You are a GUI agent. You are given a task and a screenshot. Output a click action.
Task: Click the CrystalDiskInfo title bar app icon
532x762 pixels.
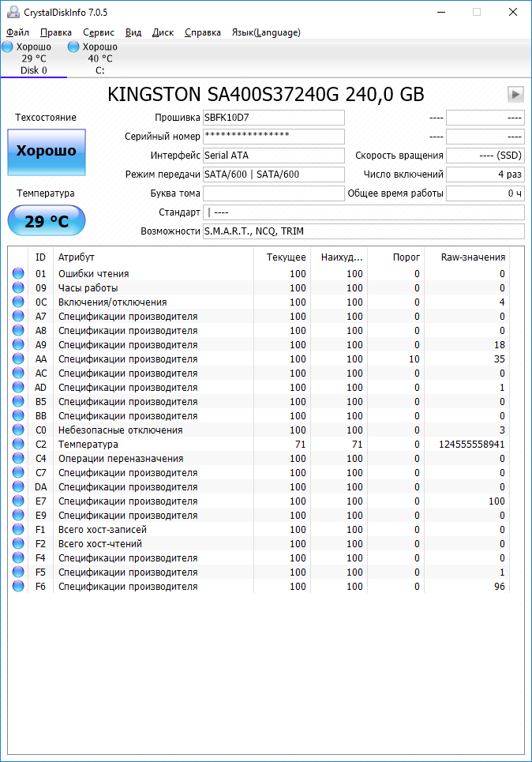click(13, 12)
